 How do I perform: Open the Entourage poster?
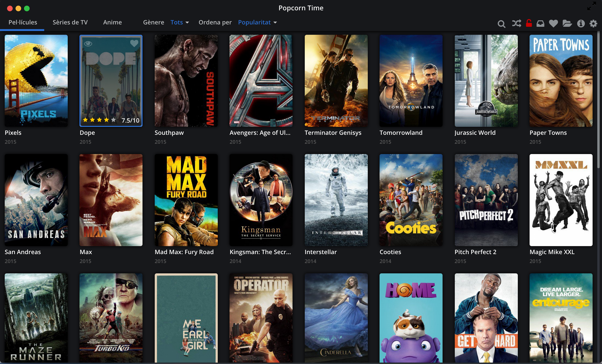561,318
